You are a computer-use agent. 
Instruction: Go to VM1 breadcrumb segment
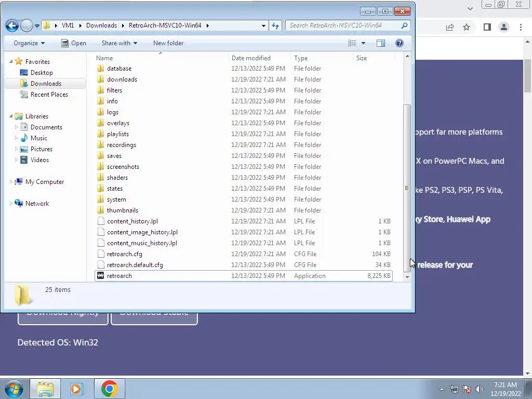[68, 25]
